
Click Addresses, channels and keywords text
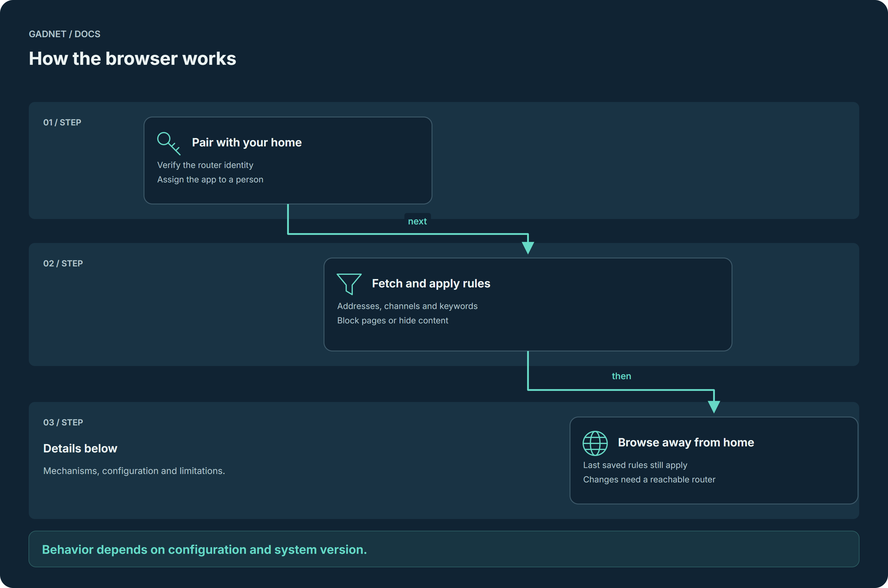tap(407, 306)
